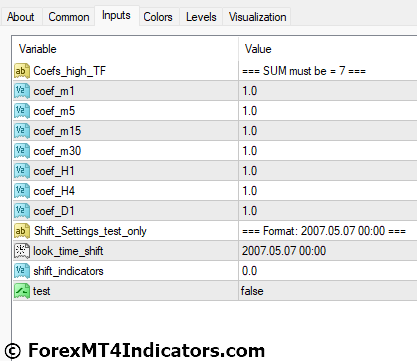Image resolution: width=417 pixels, height=361 pixels.
Task: Click the string icon beside Coefs_high_TF
Action: click(22, 71)
